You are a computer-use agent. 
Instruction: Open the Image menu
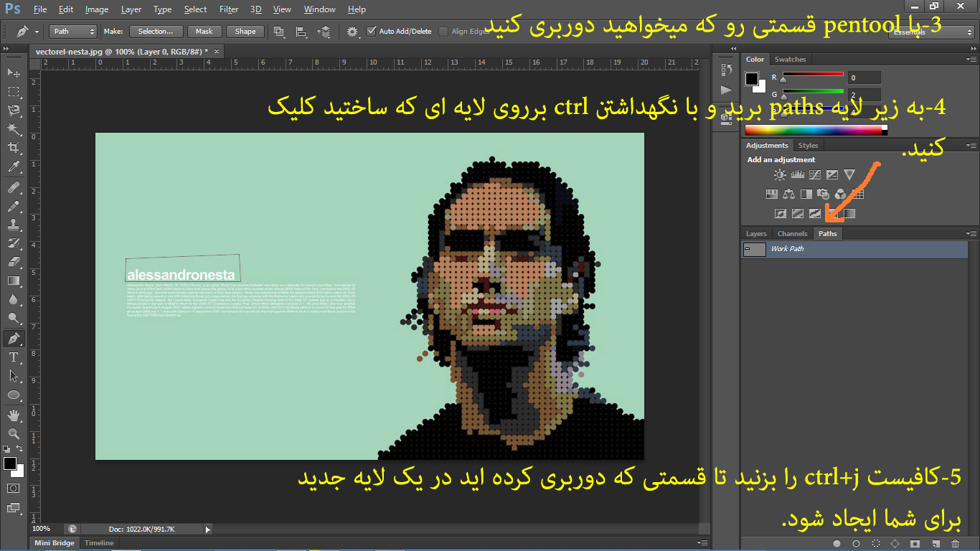(97, 9)
